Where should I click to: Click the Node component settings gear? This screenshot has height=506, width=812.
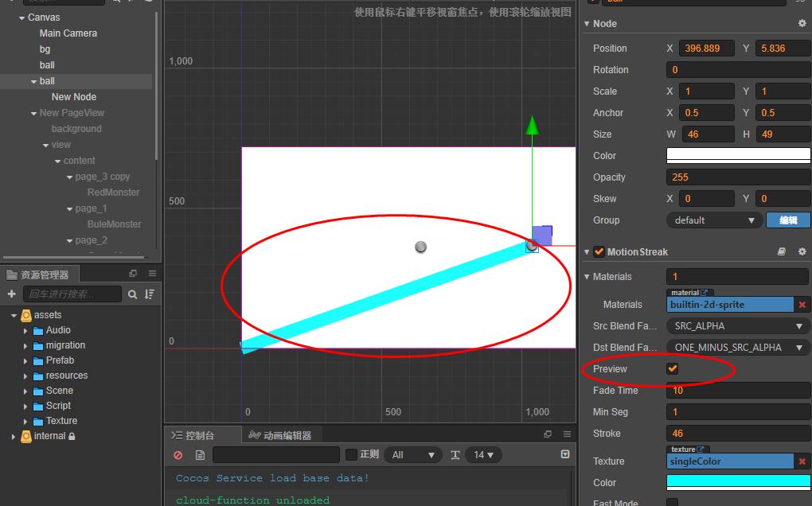coord(801,23)
